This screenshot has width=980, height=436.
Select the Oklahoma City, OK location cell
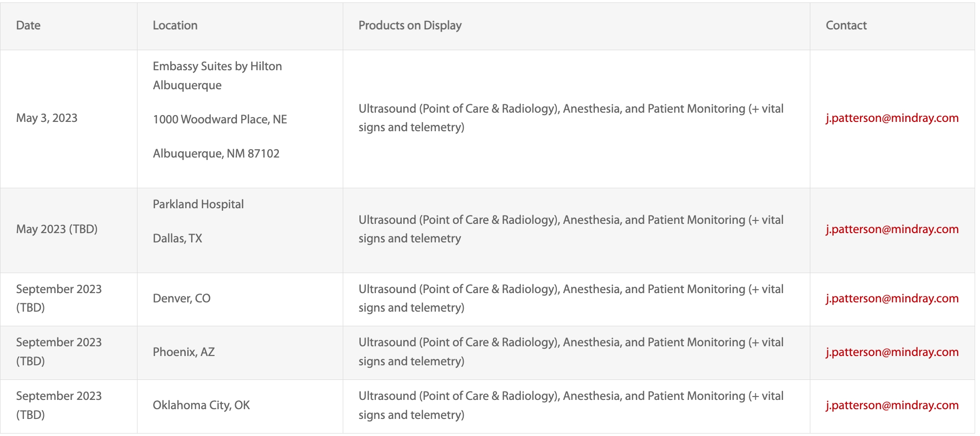coord(201,405)
